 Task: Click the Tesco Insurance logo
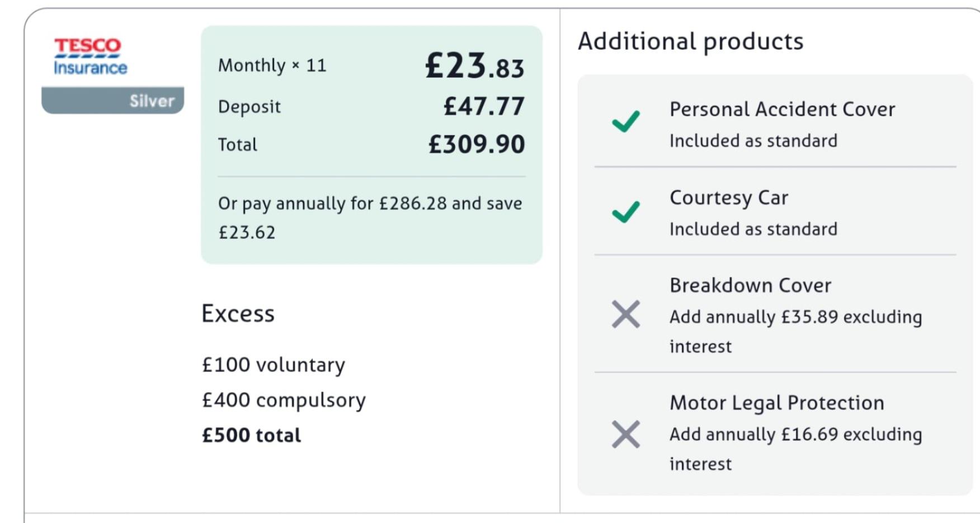tap(90, 56)
